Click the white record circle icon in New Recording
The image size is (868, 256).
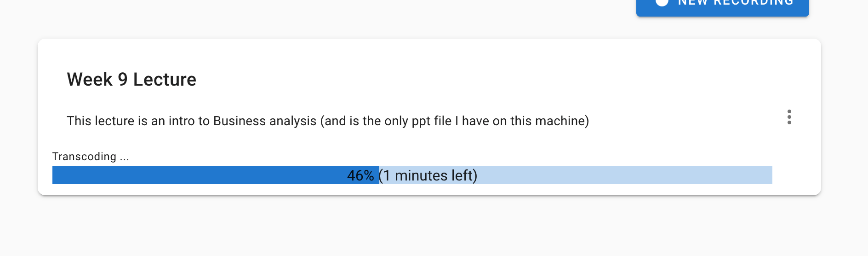pyautogui.click(x=662, y=2)
